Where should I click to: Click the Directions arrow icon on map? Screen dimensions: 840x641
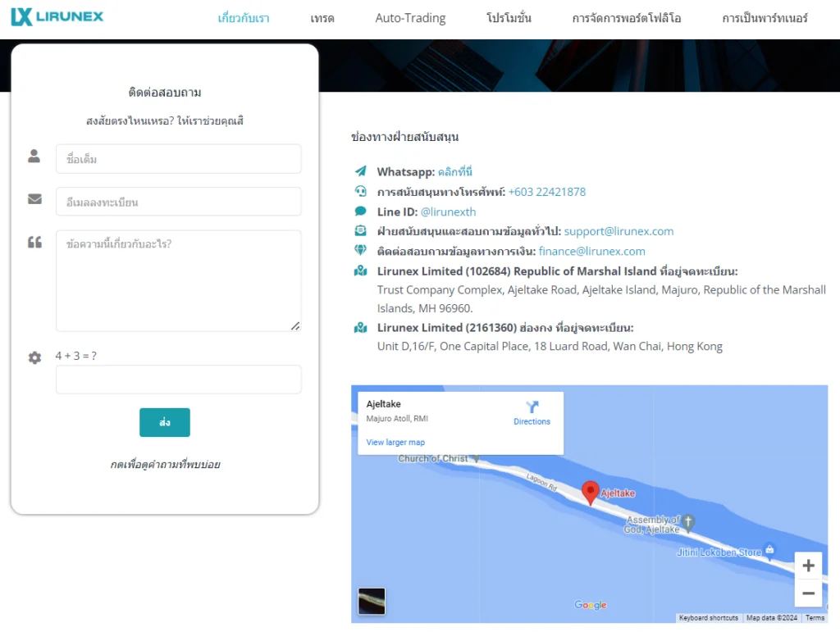click(x=532, y=407)
